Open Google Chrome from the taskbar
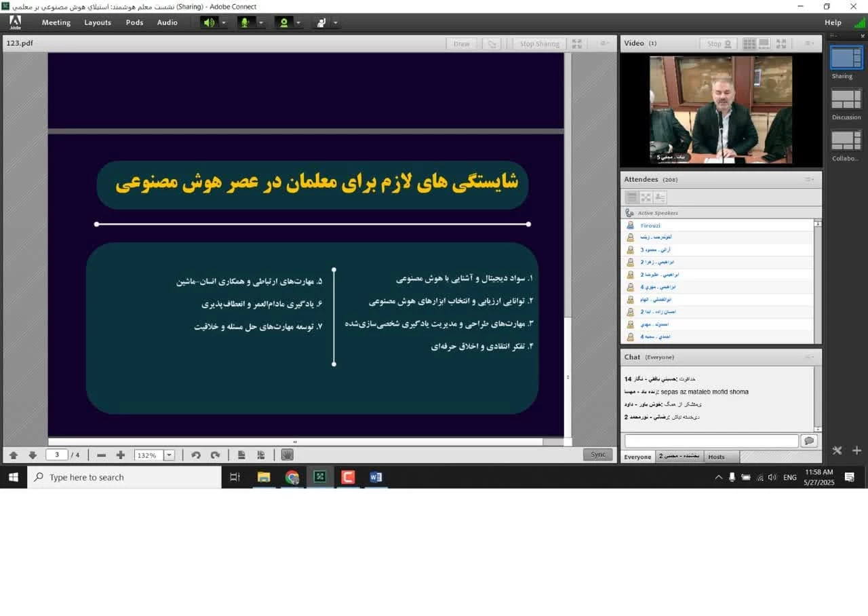This screenshot has width=868, height=616. (292, 477)
